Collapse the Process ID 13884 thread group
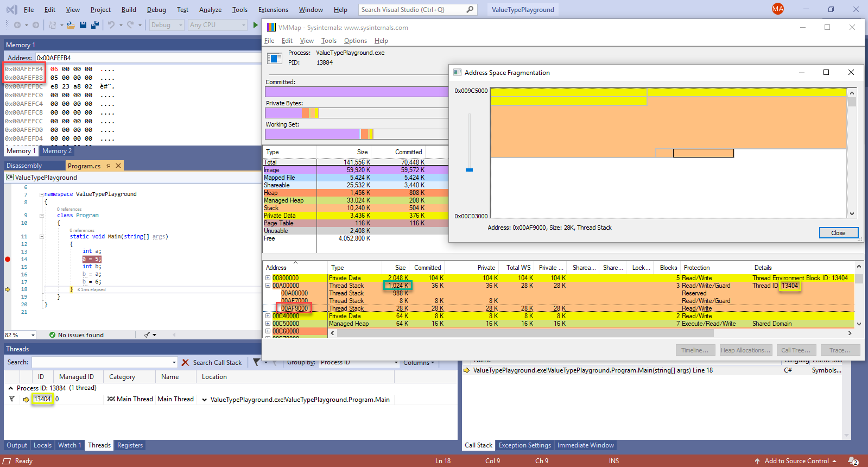 point(10,388)
